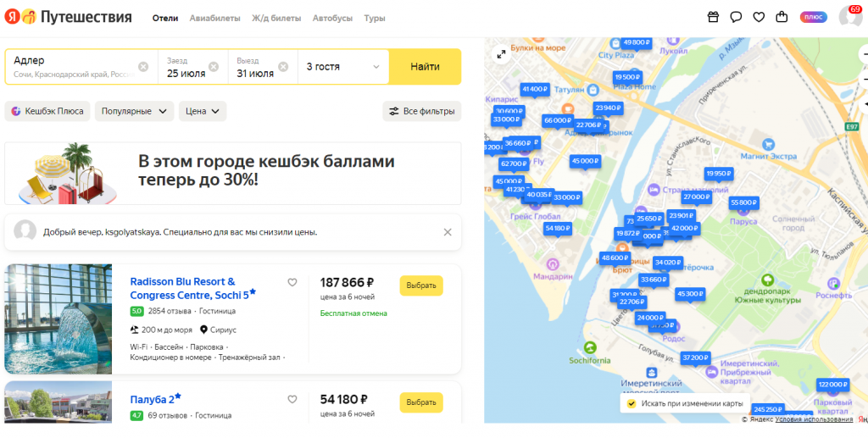Open my orders shopping bag icon
Image resolution: width=868 pixels, height=438 pixels.
point(782,17)
